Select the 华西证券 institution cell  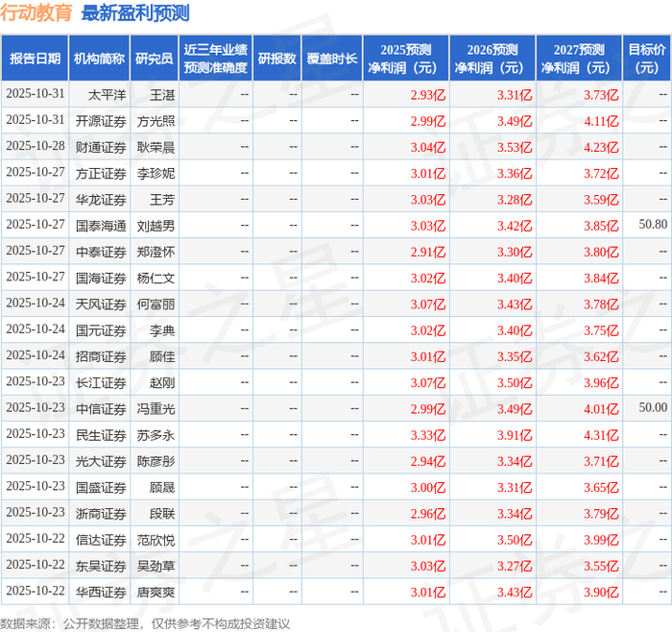point(101,592)
